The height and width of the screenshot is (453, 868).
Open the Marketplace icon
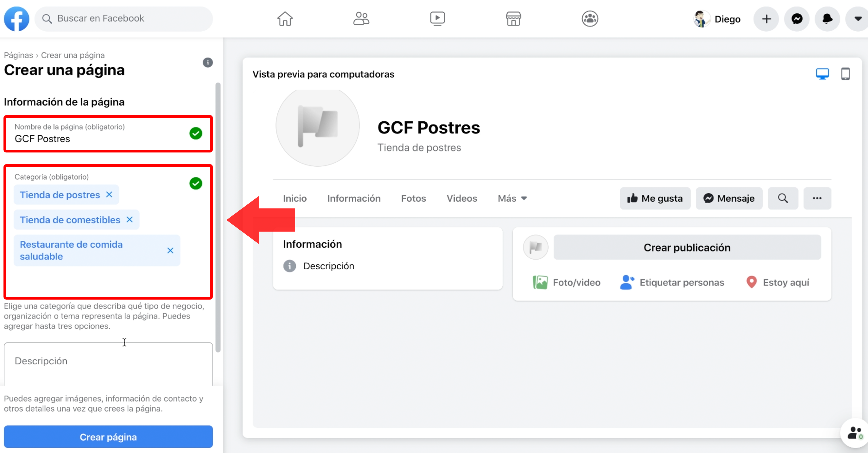point(514,19)
